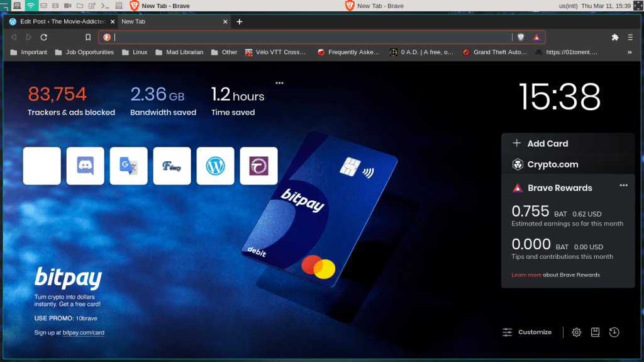
Task: Open Brave's main hamburger menu
Action: tap(630, 37)
